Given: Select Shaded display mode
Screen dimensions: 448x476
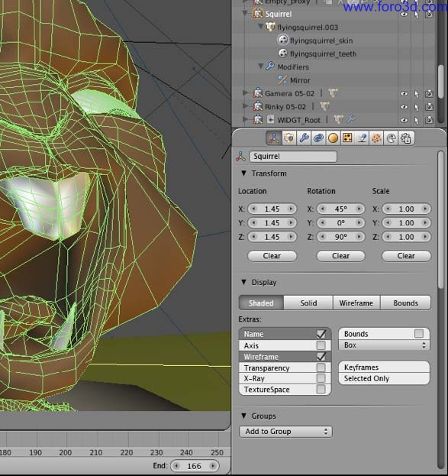Looking at the screenshot, I should (x=261, y=303).
